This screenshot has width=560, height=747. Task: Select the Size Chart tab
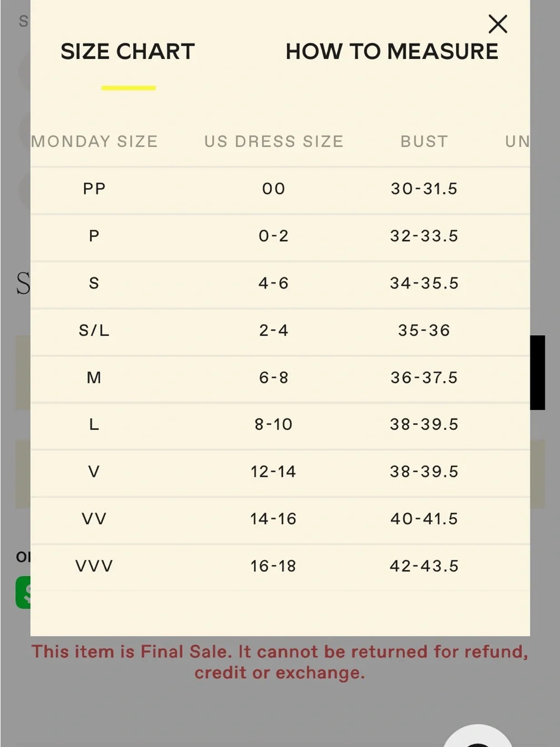128,52
